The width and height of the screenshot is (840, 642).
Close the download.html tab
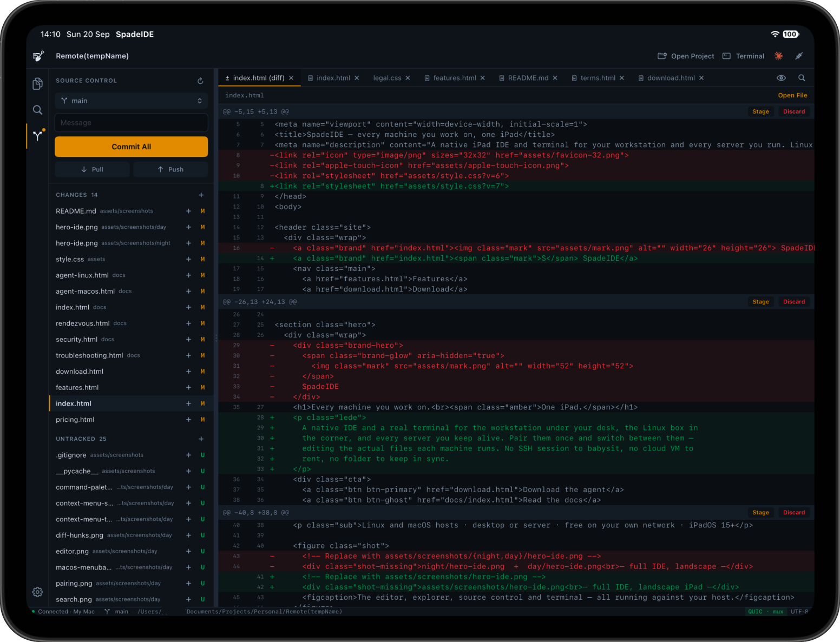click(701, 78)
